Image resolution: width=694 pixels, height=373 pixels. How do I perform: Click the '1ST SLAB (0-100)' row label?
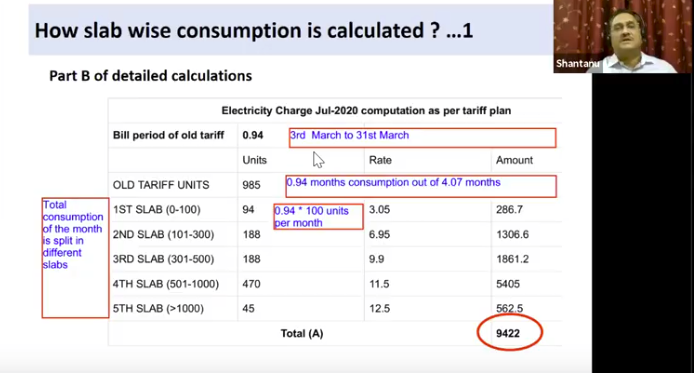[x=157, y=209]
